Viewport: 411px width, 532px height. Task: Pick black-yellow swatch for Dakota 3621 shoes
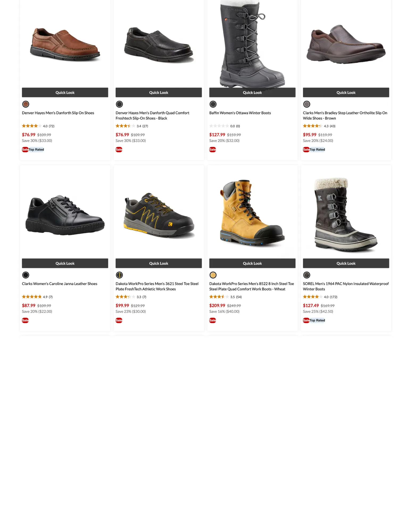pos(119,275)
